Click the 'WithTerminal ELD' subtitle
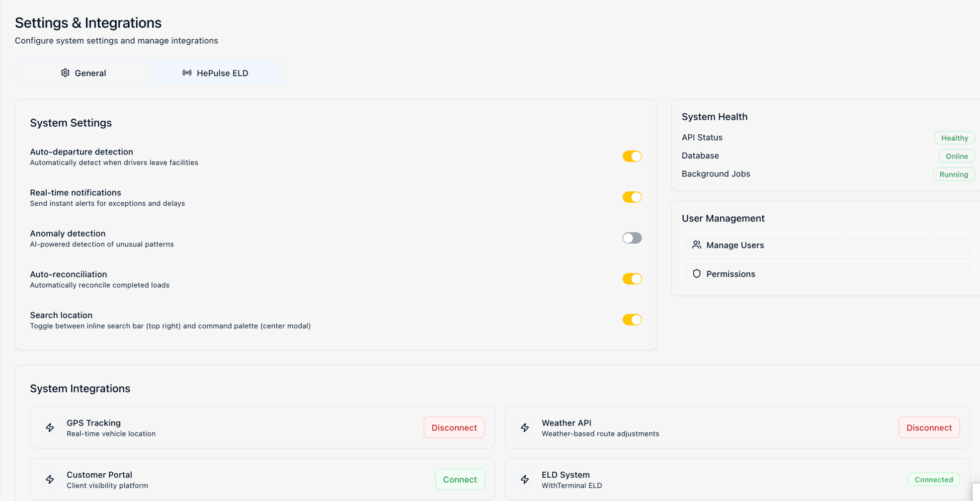 tap(572, 486)
